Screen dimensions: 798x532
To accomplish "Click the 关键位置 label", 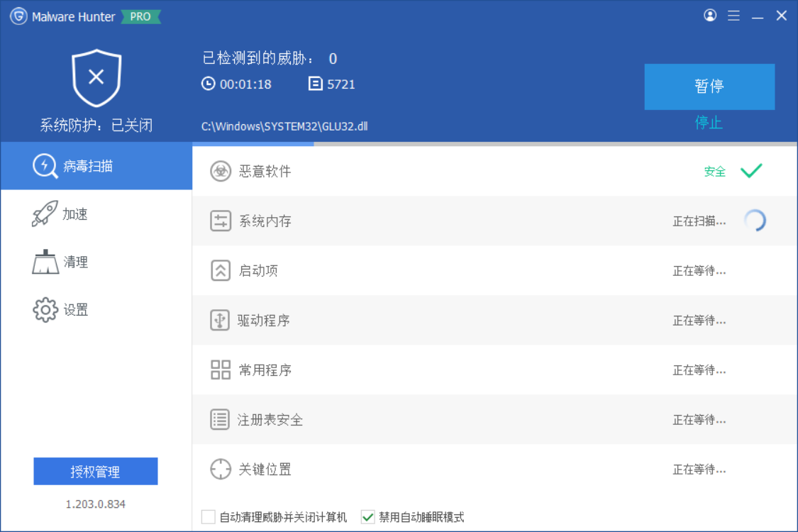I will pos(265,469).
